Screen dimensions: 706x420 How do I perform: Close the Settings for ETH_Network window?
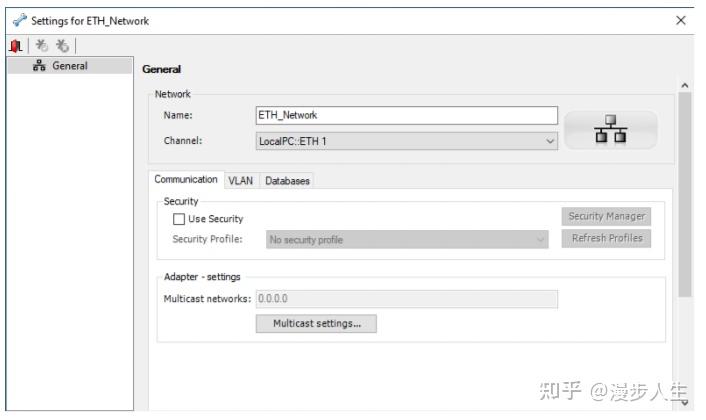click(682, 21)
